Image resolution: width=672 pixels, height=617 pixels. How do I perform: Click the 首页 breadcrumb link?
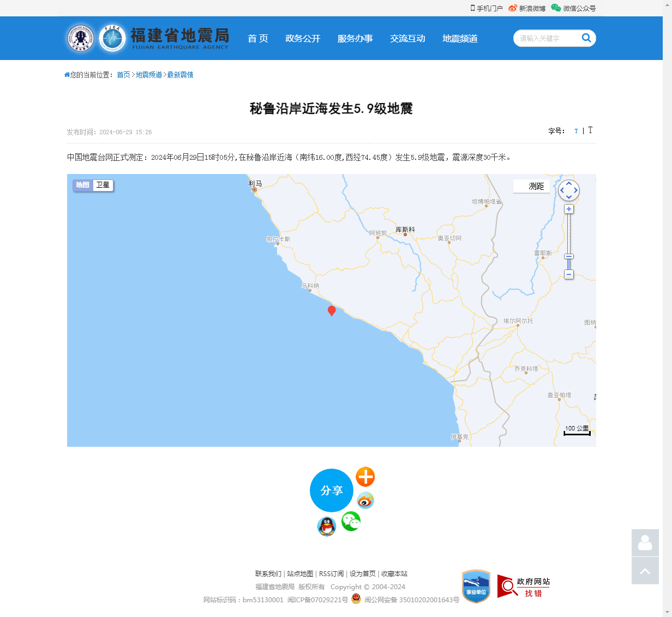pos(124,75)
